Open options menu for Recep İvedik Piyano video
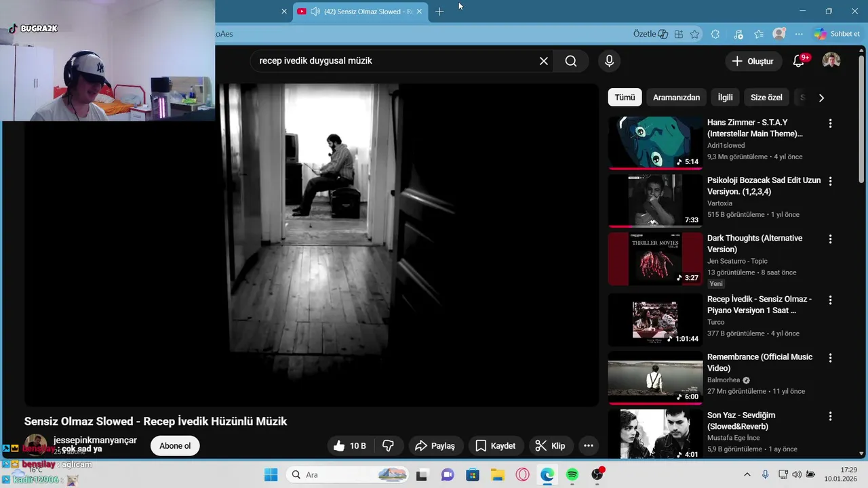 (830, 300)
